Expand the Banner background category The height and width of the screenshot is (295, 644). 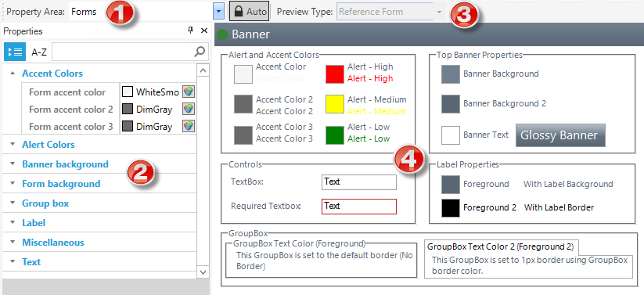click(13, 164)
